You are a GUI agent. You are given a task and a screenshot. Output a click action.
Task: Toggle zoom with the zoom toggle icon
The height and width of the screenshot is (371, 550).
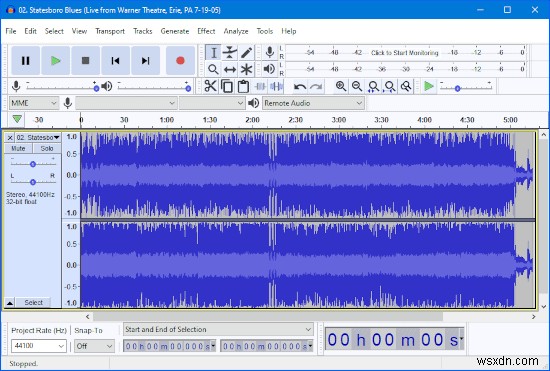tap(406, 86)
